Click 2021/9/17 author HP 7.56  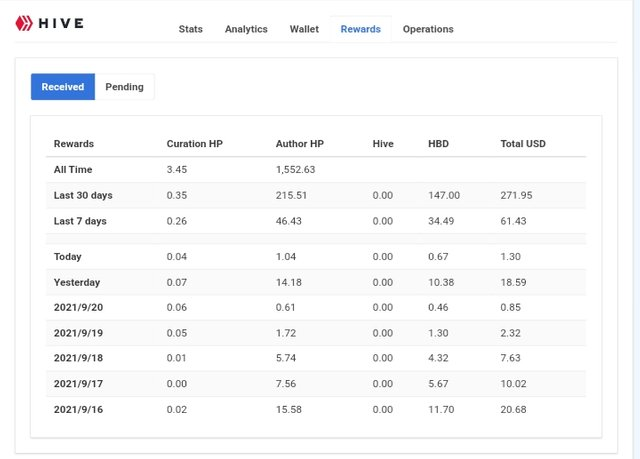286,384
